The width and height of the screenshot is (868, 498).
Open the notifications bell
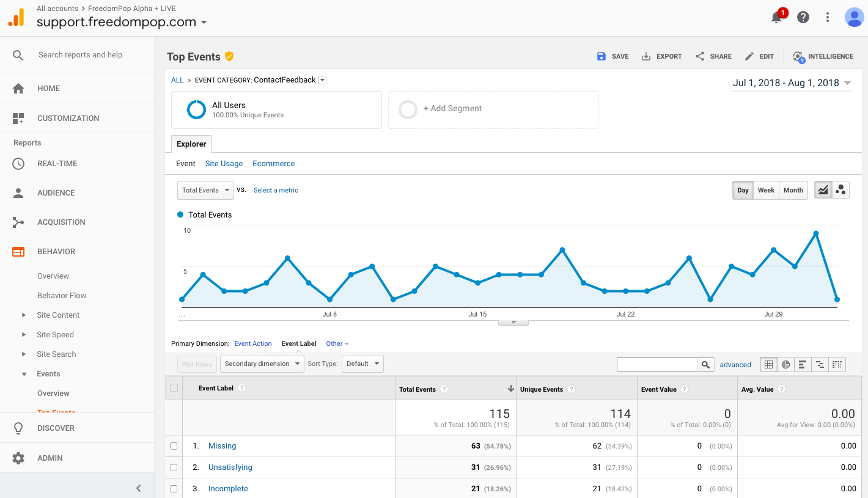tap(776, 17)
